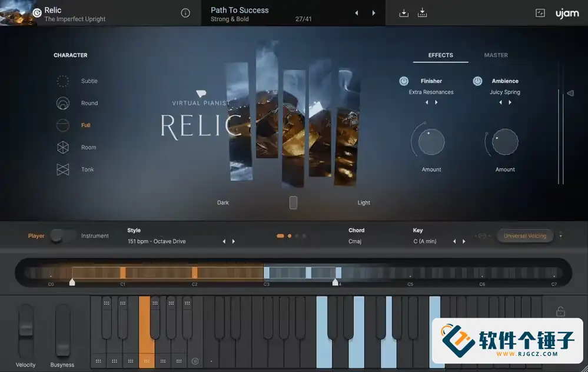Select the Tonk character icon

(63, 170)
